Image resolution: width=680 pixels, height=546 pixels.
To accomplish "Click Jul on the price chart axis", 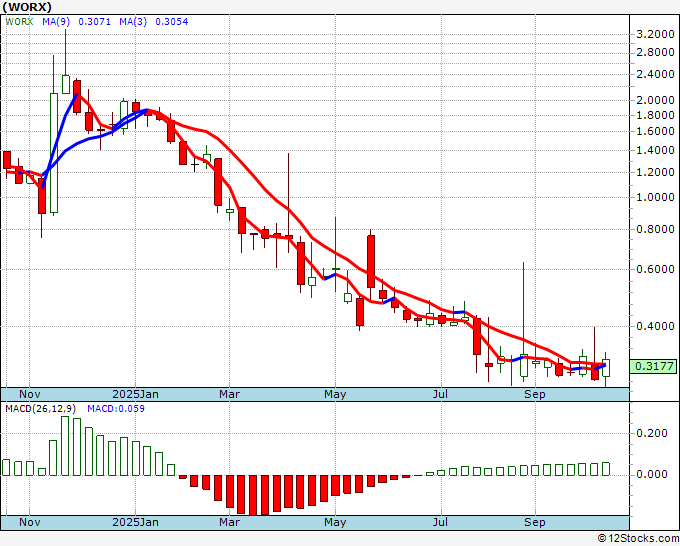I will [441, 394].
